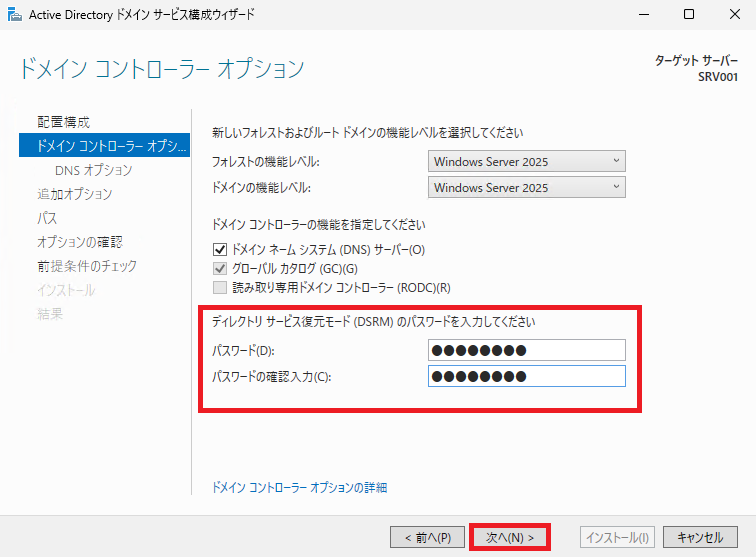Click the インストール(I) install button
The width and height of the screenshot is (756, 557).
[x=617, y=537]
